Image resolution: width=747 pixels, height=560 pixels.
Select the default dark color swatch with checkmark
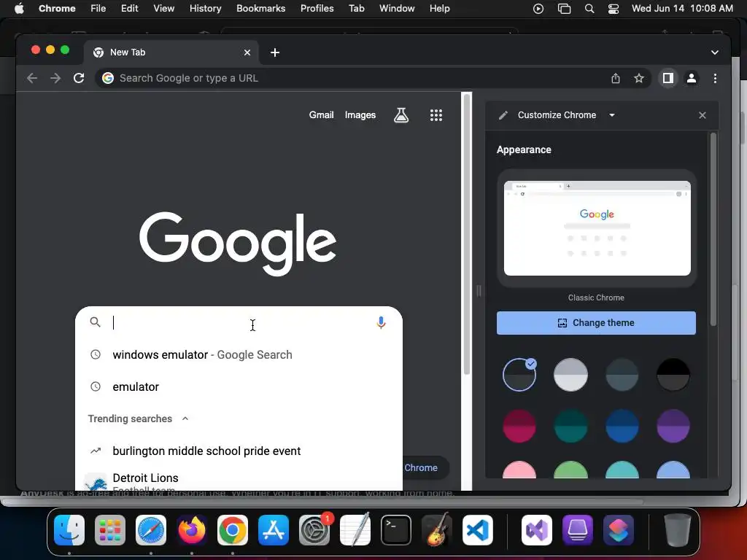(519, 375)
